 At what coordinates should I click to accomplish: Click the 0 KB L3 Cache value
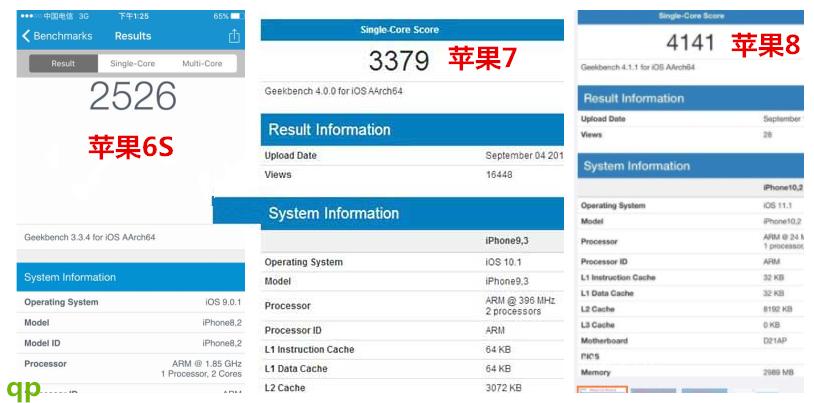pos(771,325)
